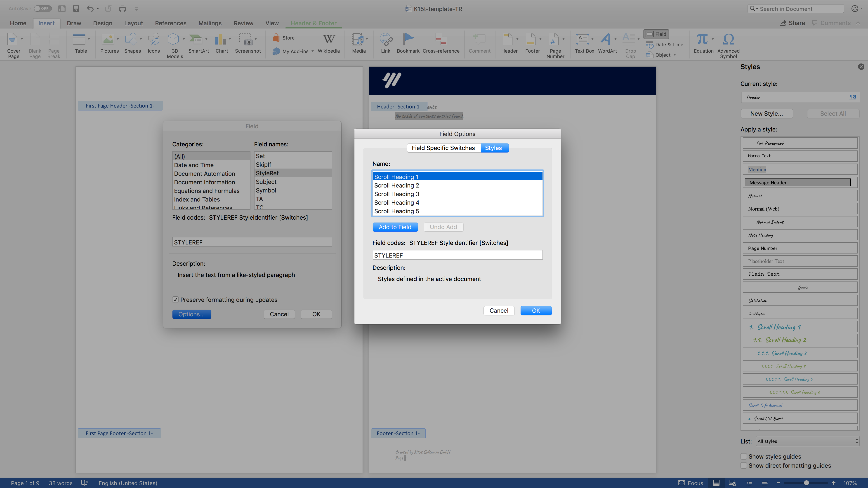Click the STYLEREF field codes input
The height and width of the screenshot is (488, 868).
457,255
